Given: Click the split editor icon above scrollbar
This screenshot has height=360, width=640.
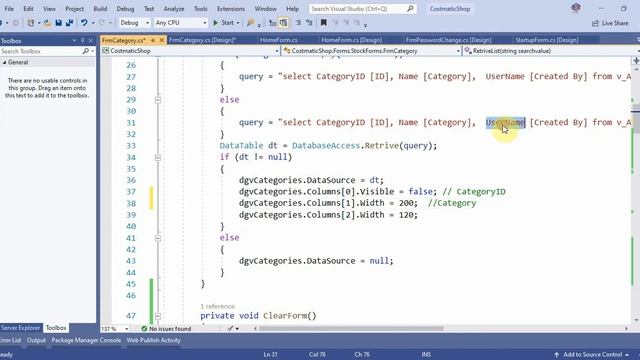Looking at the screenshot, I should [636, 60].
